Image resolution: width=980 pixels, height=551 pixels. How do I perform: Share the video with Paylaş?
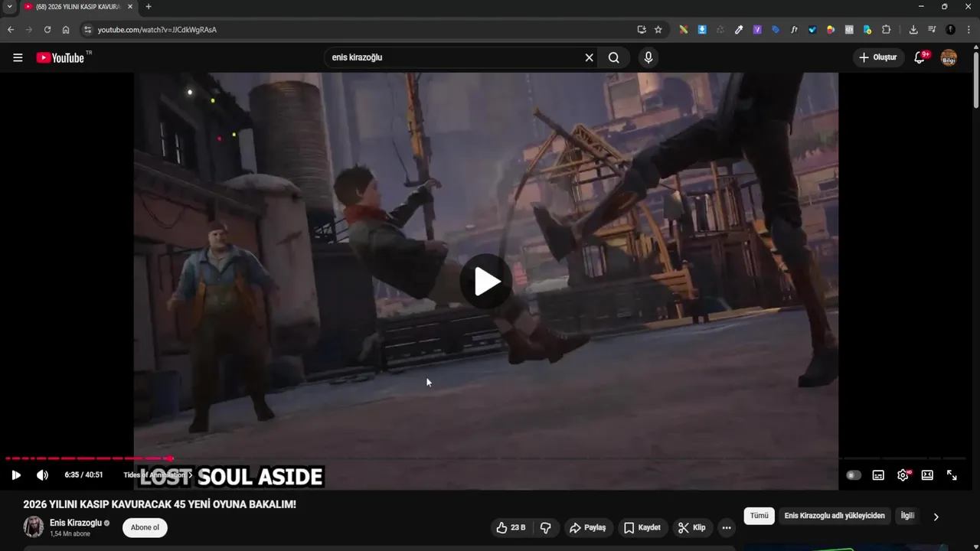[587, 527]
